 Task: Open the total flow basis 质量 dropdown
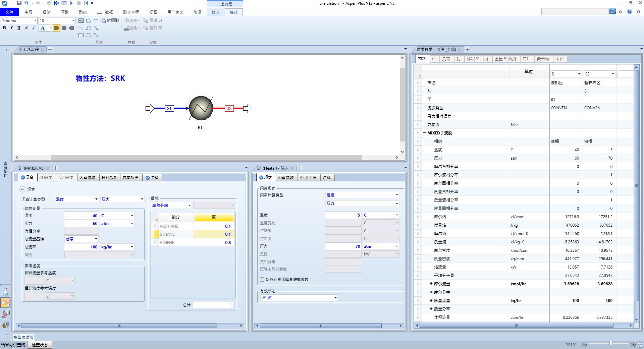click(96, 239)
